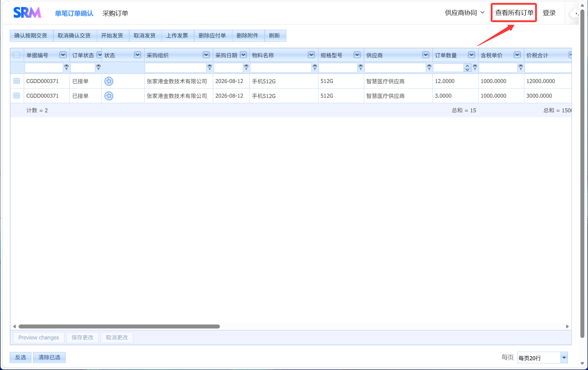Click the 登录 link
The width and height of the screenshot is (588, 370).
point(549,13)
